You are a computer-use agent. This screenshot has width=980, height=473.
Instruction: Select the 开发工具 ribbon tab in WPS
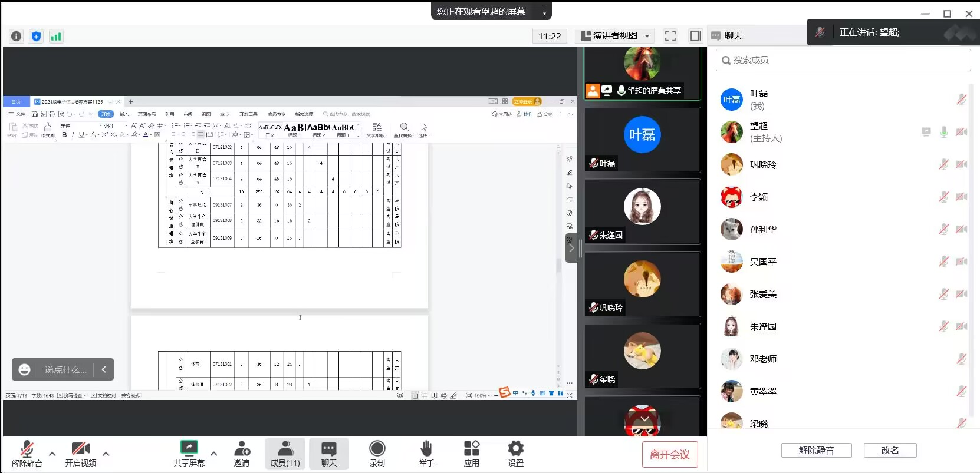click(248, 114)
